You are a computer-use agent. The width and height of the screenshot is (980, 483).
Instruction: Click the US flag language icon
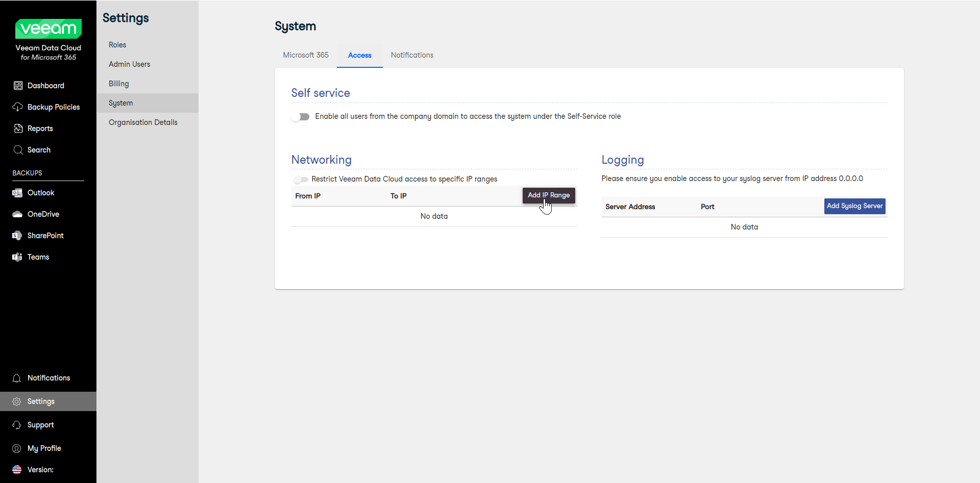click(x=17, y=470)
